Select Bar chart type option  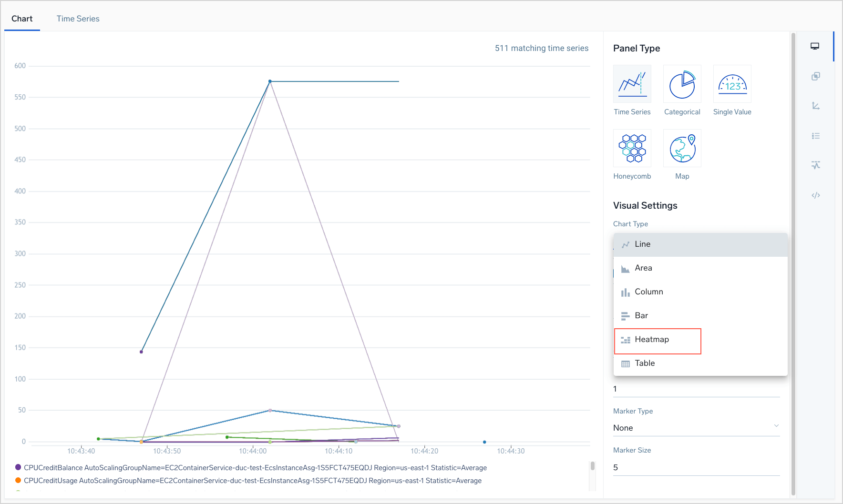[x=641, y=315]
